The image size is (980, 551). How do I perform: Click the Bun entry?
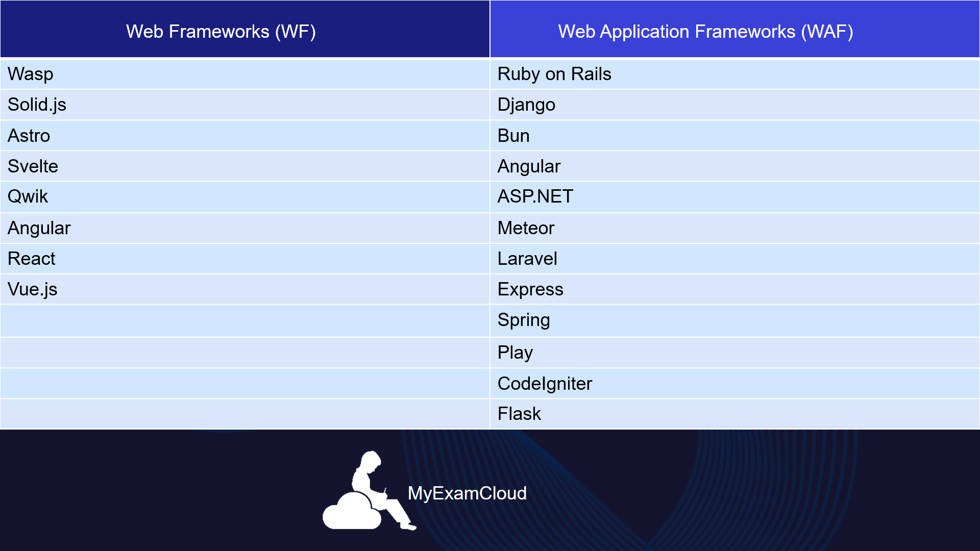point(514,135)
